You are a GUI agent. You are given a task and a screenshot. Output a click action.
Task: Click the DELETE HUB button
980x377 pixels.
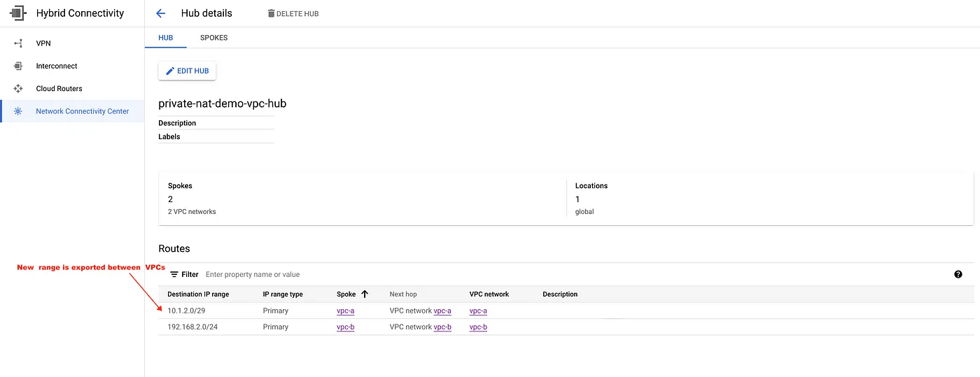coord(293,13)
